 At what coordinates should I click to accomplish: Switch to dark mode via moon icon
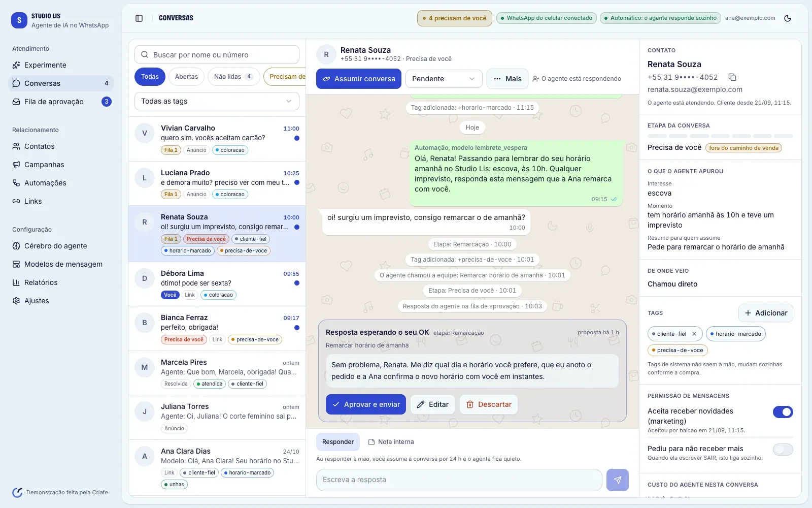click(788, 18)
